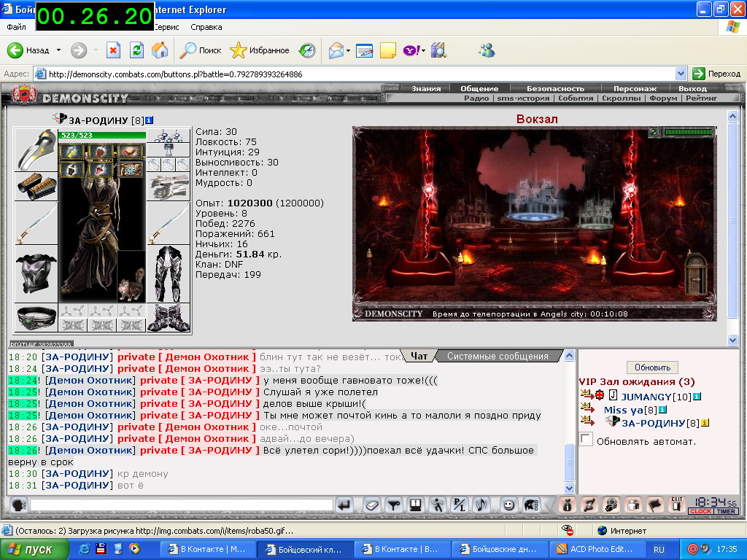747x560 pixels.
Task: Open the smiley emoticons picker
Action: [x=508, y=505]
